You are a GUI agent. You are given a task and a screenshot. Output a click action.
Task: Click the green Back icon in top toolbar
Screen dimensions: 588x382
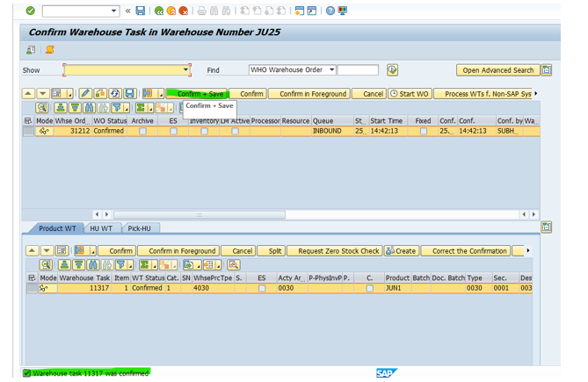click(159, 11)
